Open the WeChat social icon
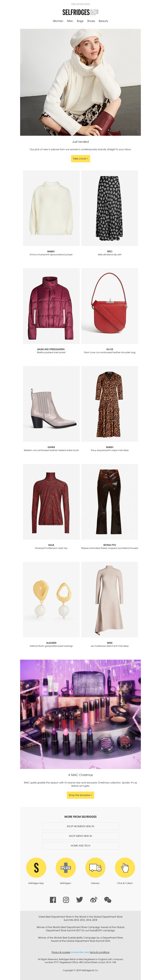 coord(108,900)
